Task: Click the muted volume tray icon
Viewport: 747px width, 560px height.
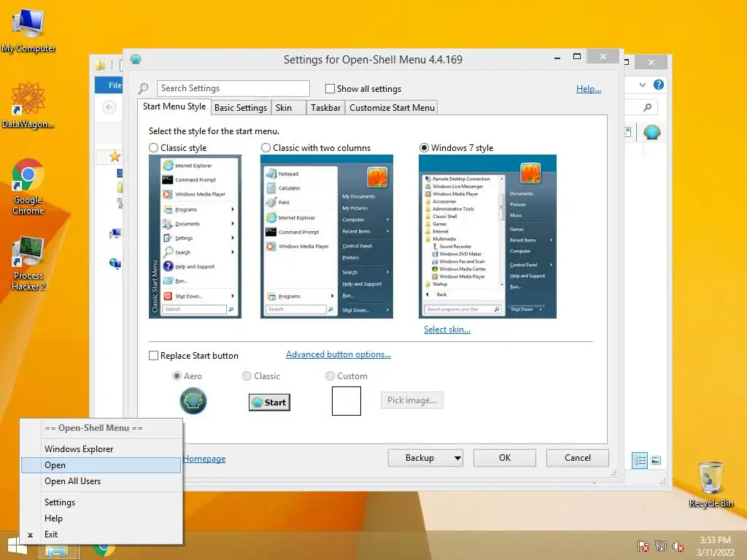Action: pyautogui.click(x=678, y=546)
